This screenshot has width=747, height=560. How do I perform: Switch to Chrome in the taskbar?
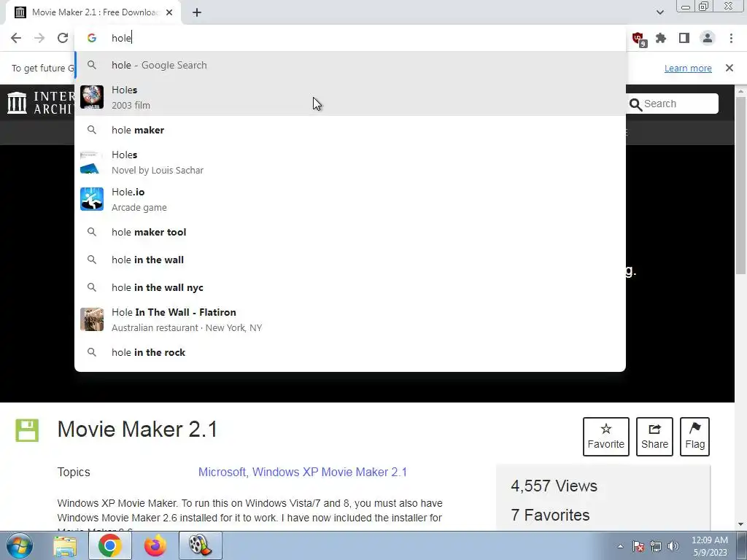point(110,545)
